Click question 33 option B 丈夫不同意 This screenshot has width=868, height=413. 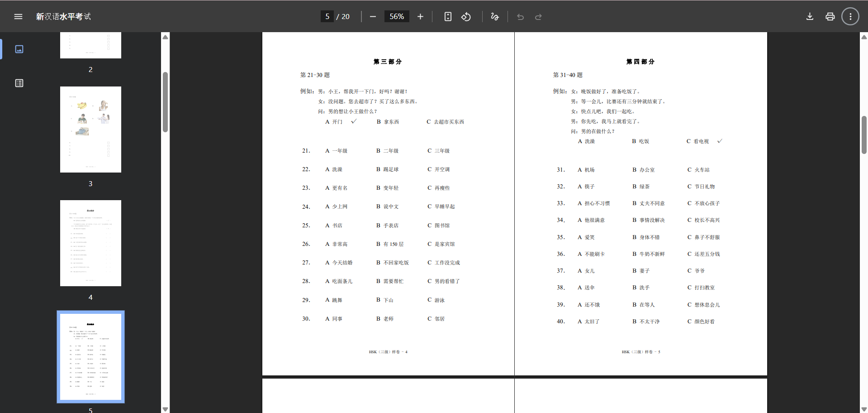(x=649, y=203)
